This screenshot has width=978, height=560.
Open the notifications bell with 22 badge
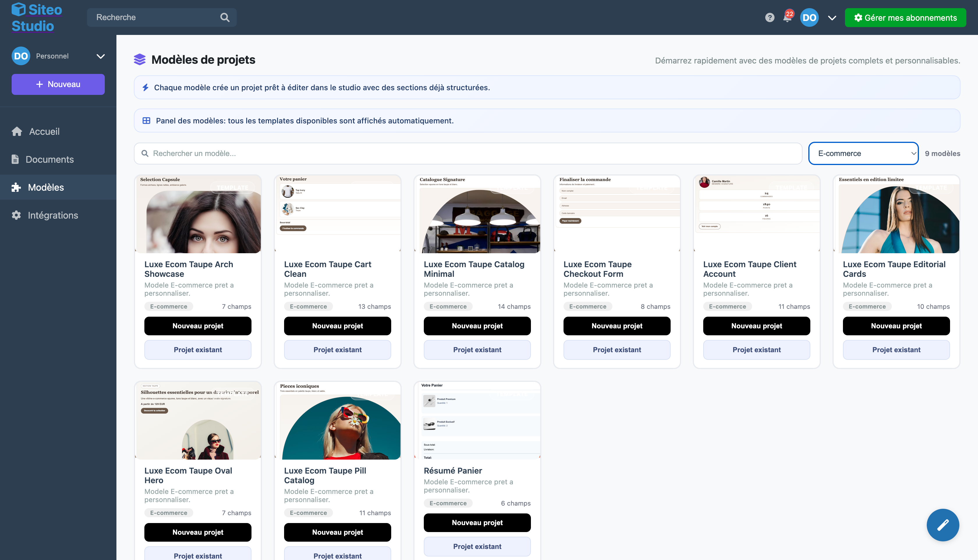click(787, 18)
